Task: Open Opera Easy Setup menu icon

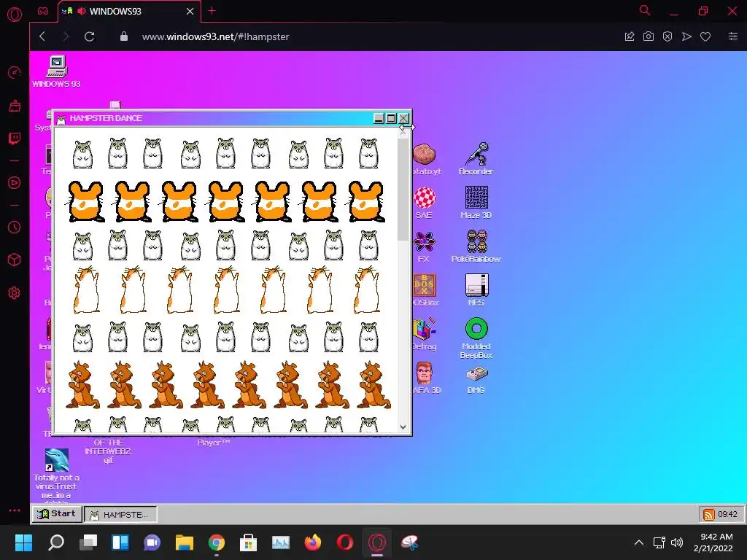Action: [x=733, y=36]
